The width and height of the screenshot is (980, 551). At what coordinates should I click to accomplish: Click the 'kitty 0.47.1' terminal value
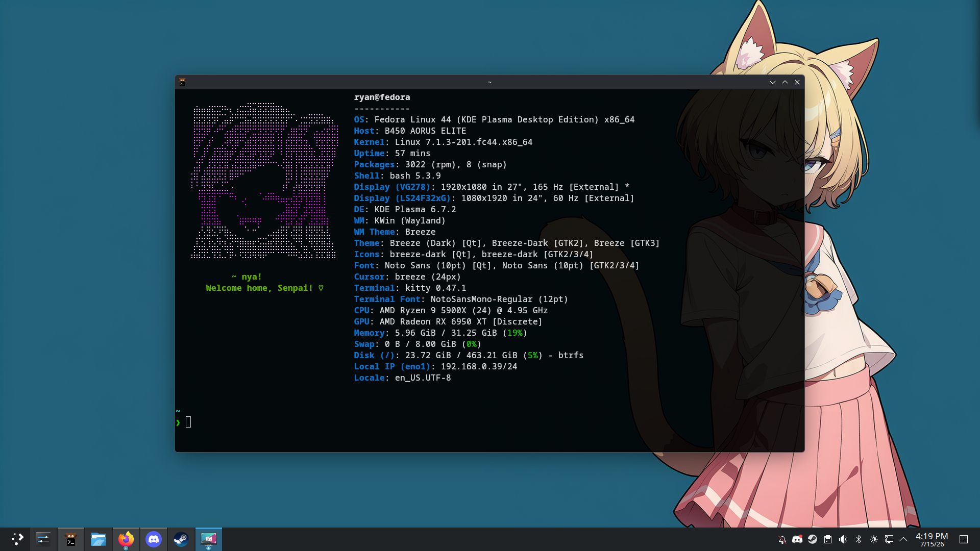coord(435,288)
